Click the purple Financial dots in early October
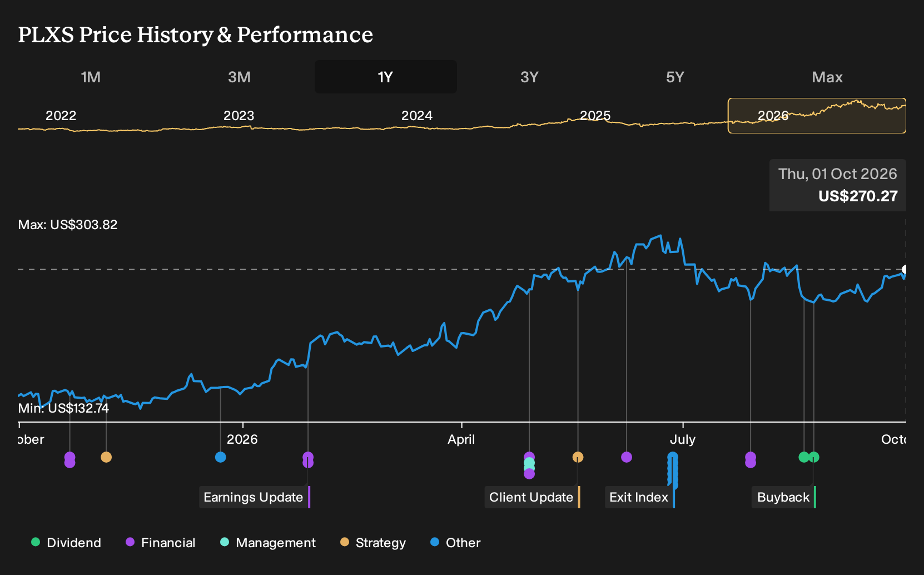The height and width of the screenshot is (575, 924). point(69,459)
